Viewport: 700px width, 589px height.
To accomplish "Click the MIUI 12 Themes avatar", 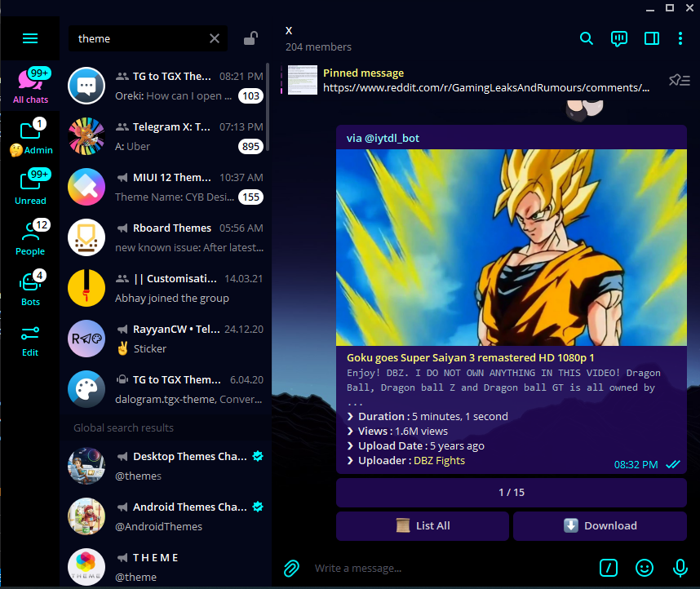I will [x=86, y=187].
